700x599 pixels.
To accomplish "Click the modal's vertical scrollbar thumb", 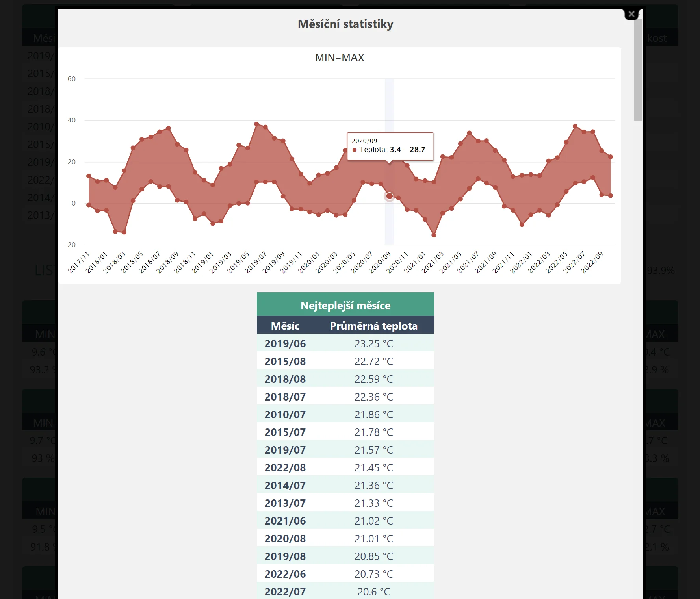I will coord(638,69).
